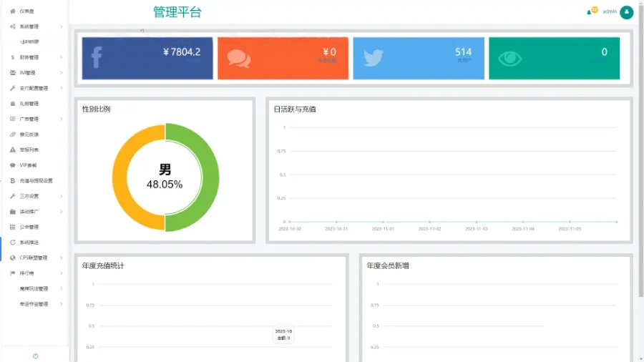Image resolution: width=644 pixels, height=362 pixels.
Task: Expand the CPS联盟管理 submenu
Action: (x=36, y=258)
